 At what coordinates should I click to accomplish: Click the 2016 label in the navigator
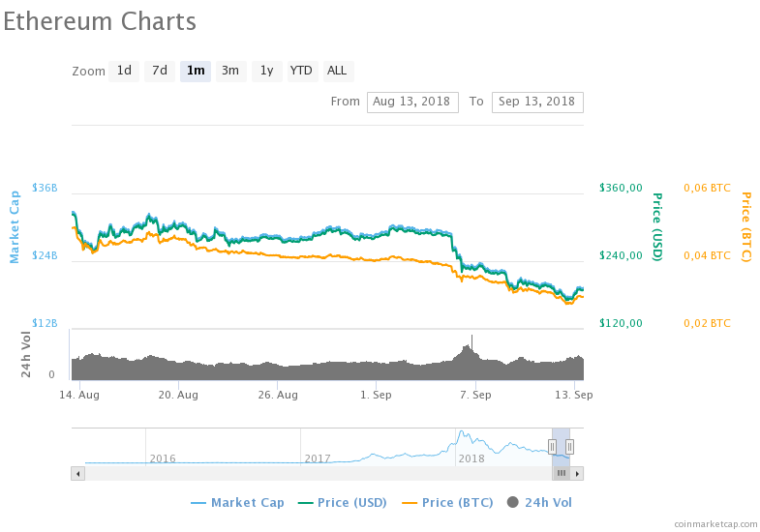tap(163, 458)
